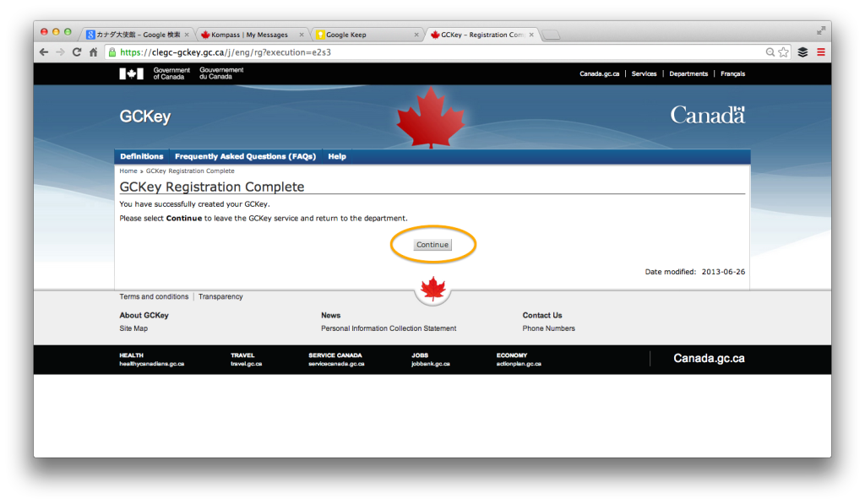Click the layers extension icon
This screenshot has height=504, width=865.
802,51
